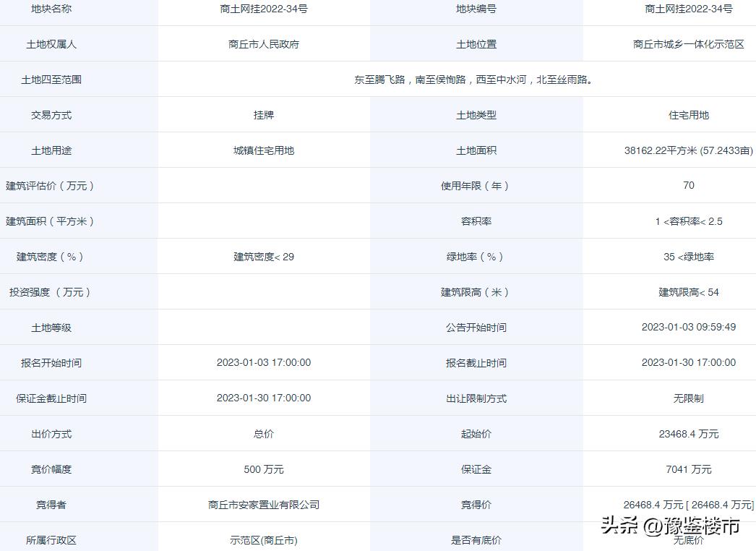Select 商丘市人民政府 in the 土地权属人 row
Viewport: 756px width, 551px height.
coord(264,44)
